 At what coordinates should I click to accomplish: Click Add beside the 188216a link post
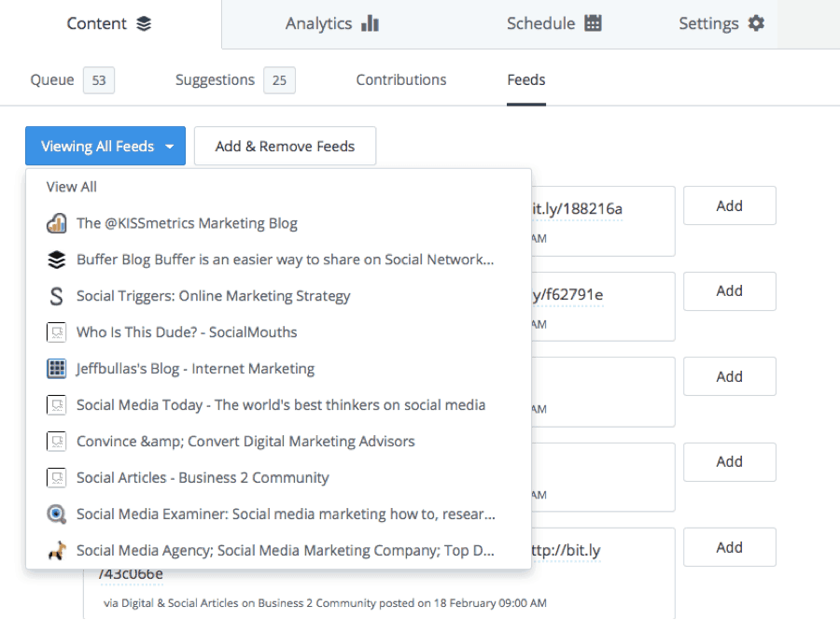coord(730,205)
